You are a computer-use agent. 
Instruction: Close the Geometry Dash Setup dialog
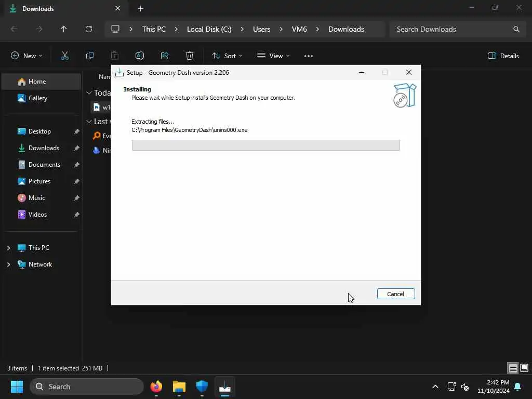coord(408,72)
